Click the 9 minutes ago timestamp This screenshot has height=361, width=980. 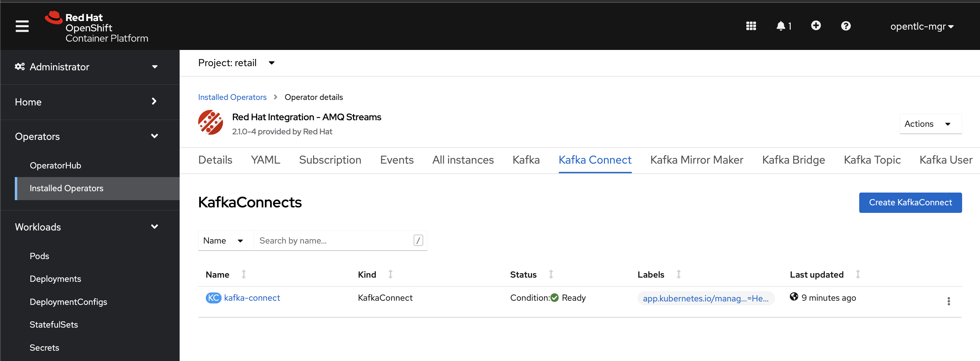828,298
